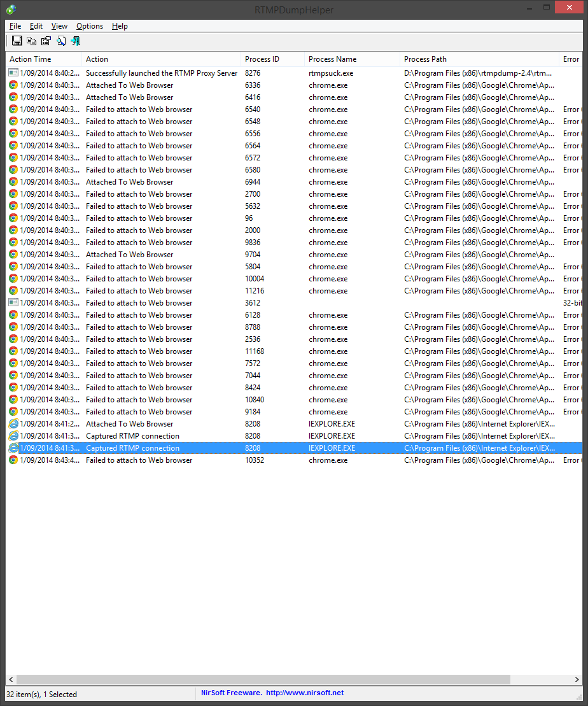Click the Chrome icon for process 9184
This screenshot has width=588, height=706.
click(x=13, y=411)
